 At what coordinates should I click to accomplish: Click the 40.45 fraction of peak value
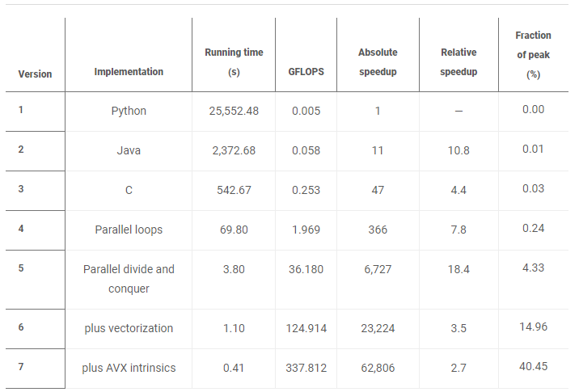click(x=534, y=366)
